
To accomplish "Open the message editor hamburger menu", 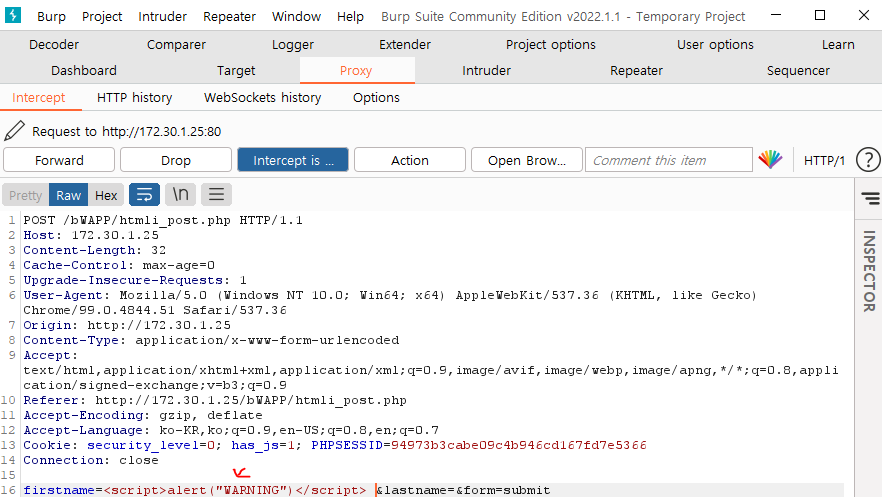I will pyautogui.click(x=217, y=195).
